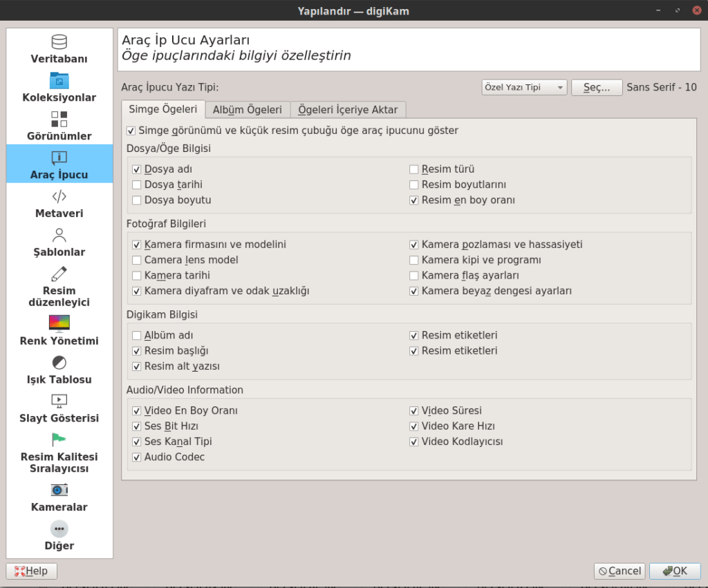The height and width of the screenshot is (588, 708).
Task: Uncheck the Audio Codec checkbox
Action: [x=136, y=457]
